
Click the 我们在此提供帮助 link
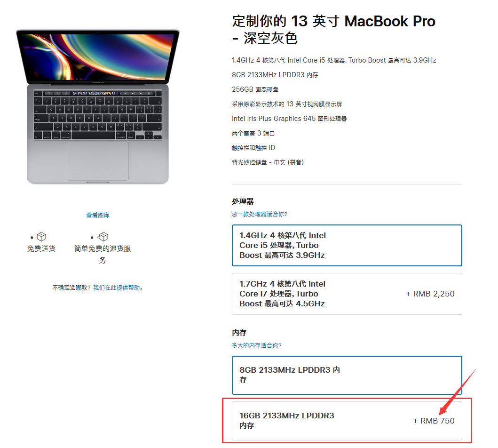[x=117, y=288]
